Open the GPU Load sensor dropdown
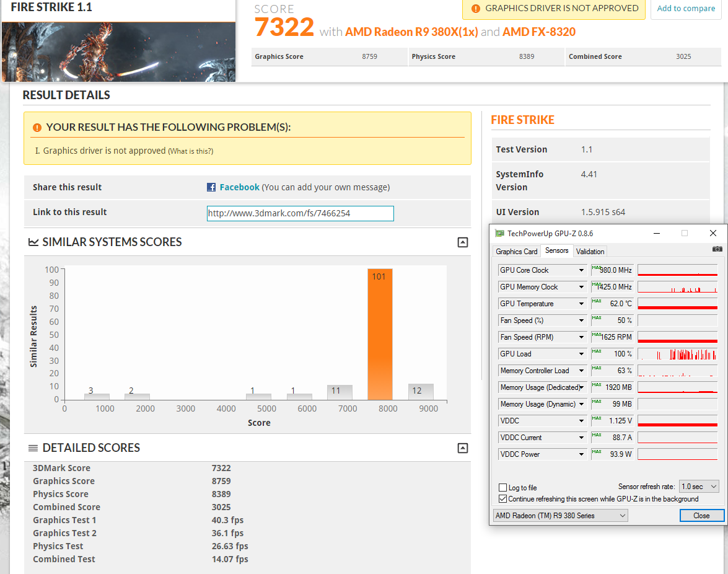728x574 pixels. click(x=581, y=354)
